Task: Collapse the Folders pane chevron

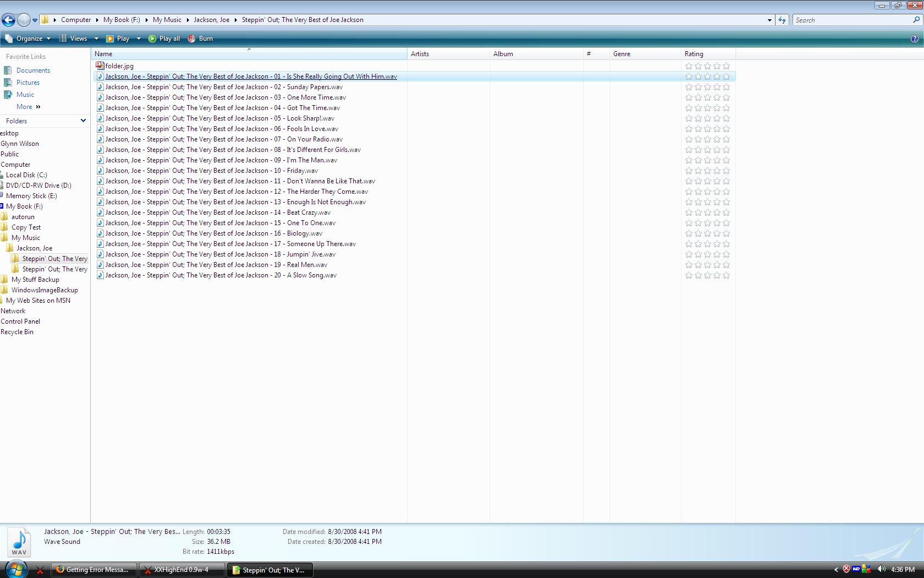Action: tap(83, 121)
